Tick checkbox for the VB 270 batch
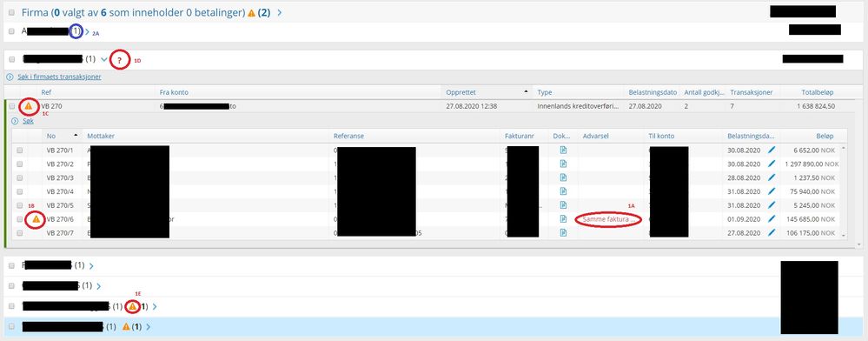The height and width of the screenshot is (341, 868). click(x=12, y=106)
